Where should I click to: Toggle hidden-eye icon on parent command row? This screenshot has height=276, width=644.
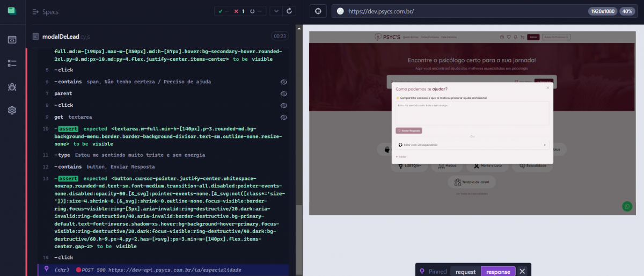283,93
